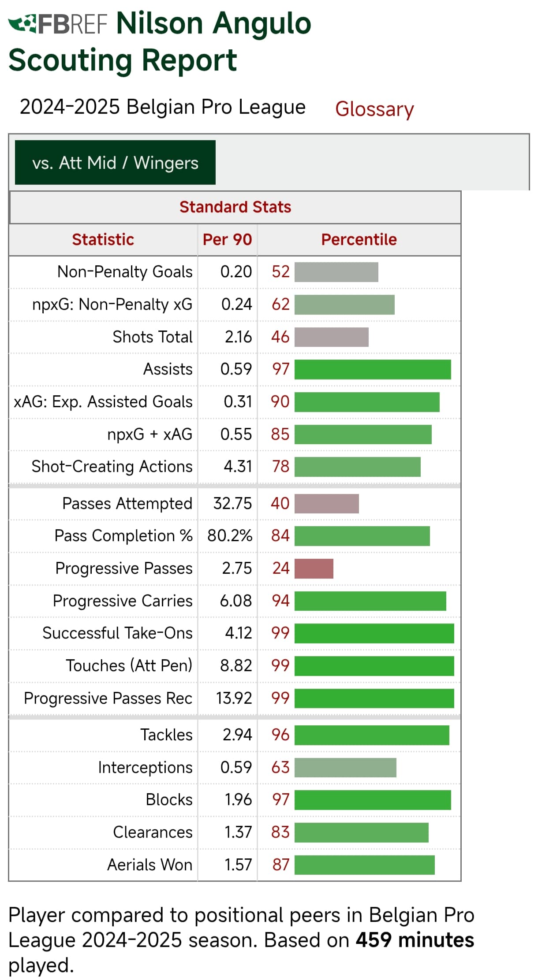The width and height of the screenshot is (538, 980).
Task: Click the FBREF logo icon
Action: click(58, 24)
